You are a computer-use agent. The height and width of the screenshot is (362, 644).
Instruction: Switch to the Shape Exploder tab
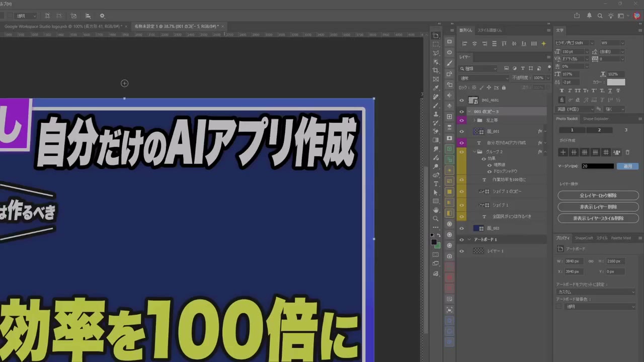tap(596, 119)
